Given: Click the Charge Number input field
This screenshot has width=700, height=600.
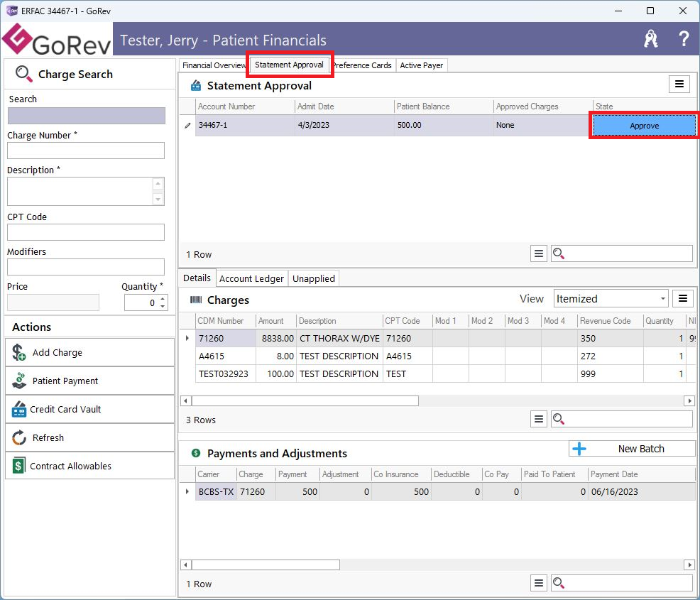Looking at the screenshot, I should click(86, 151).
